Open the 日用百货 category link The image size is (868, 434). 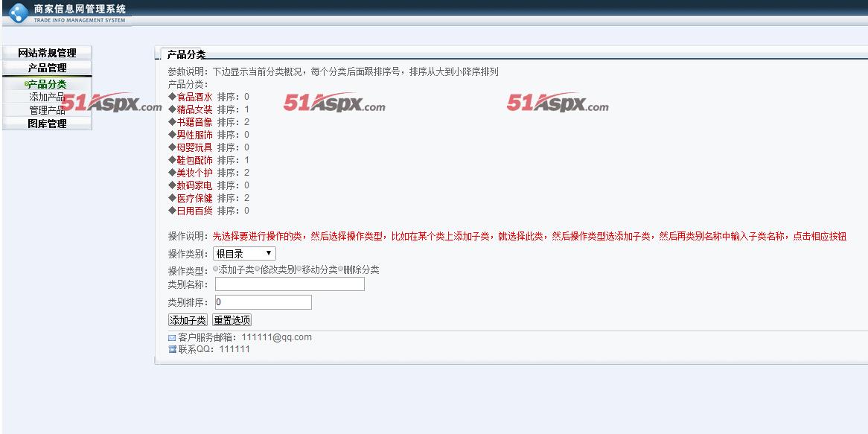click(x=194, y=211)
